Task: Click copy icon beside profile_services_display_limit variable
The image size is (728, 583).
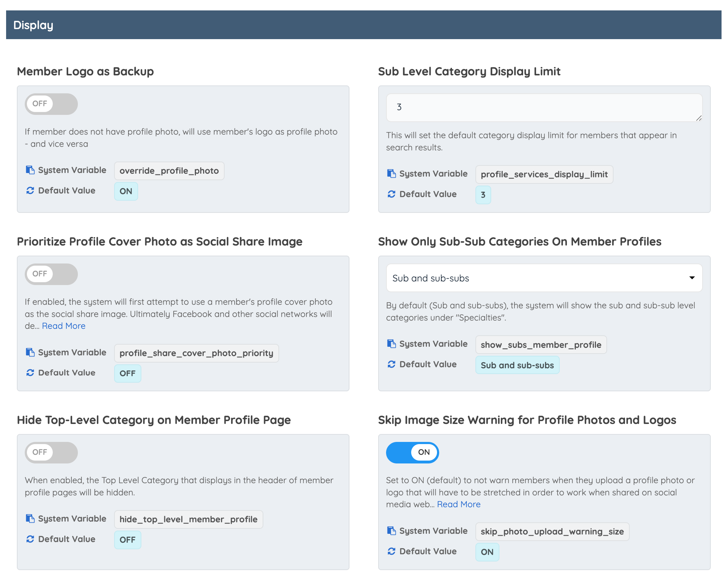Action: [x=391, y=173]
